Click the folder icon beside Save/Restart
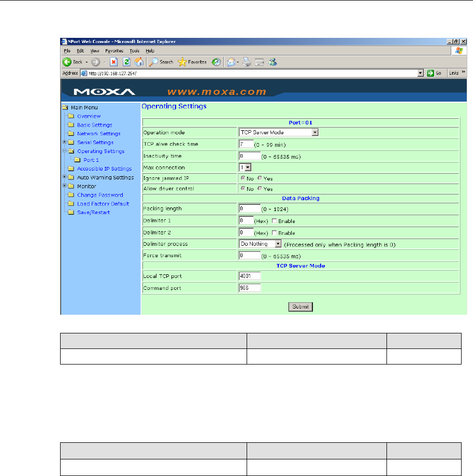 71,212
